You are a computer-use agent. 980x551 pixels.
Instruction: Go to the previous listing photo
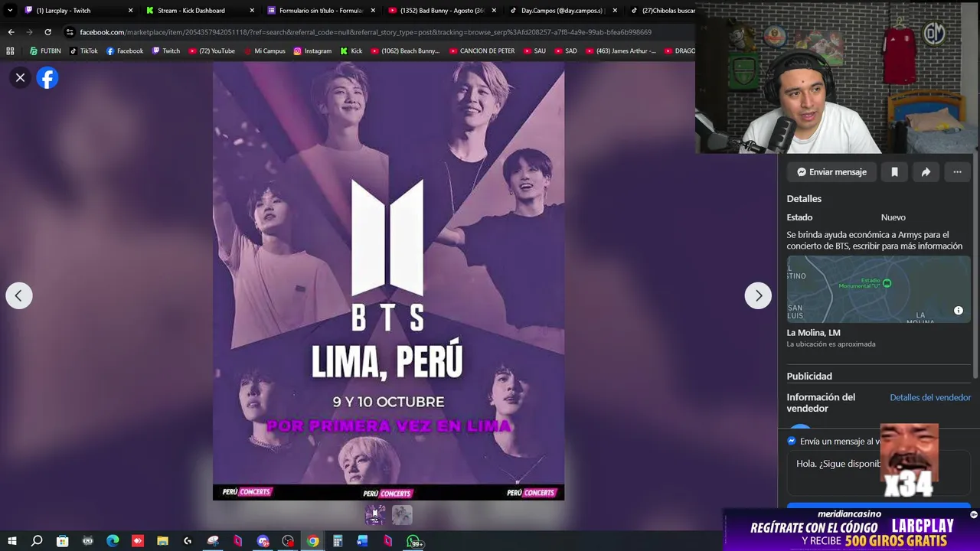click(x=19, y=295)
